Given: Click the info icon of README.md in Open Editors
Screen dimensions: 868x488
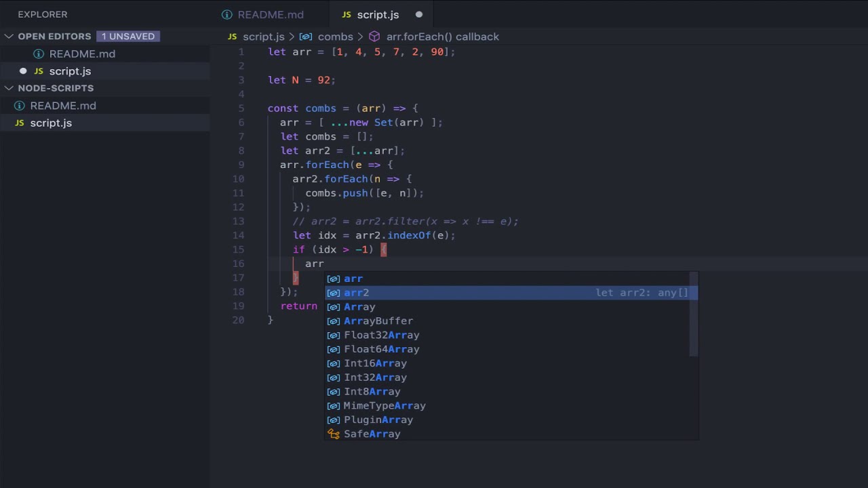Looking at the screenshot, I should pos(39,54).
